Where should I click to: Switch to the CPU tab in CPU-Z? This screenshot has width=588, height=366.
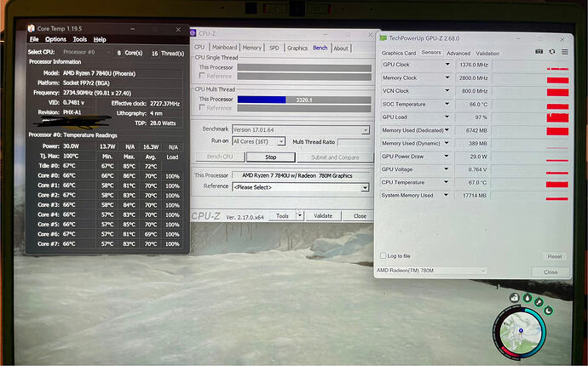tap(199, 47)
